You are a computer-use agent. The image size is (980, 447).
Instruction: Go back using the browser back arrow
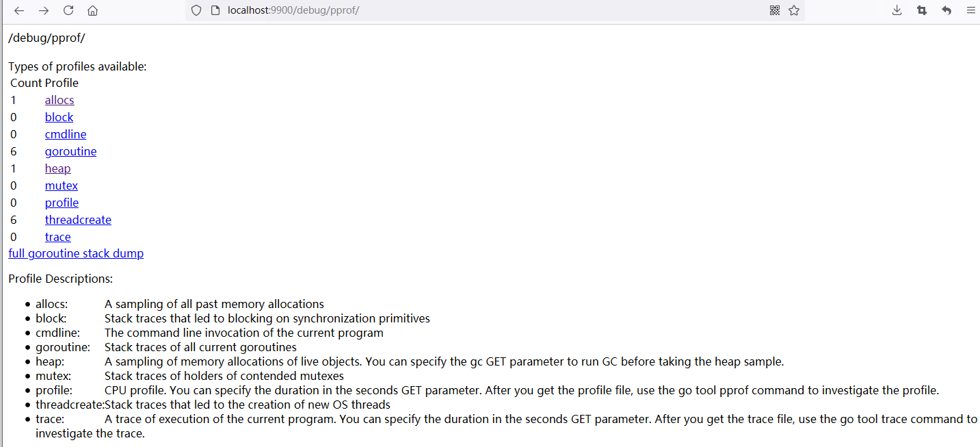tap(19, 10)
